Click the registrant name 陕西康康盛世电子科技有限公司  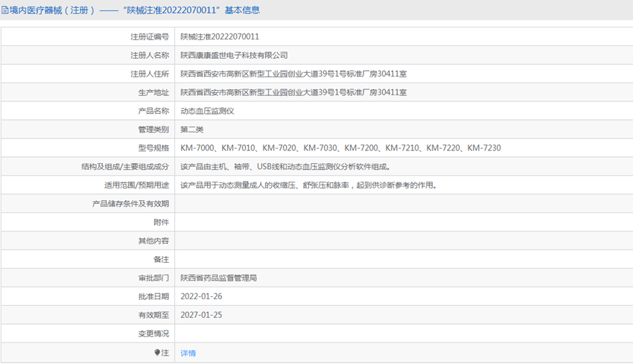click(x=234, y=55)
